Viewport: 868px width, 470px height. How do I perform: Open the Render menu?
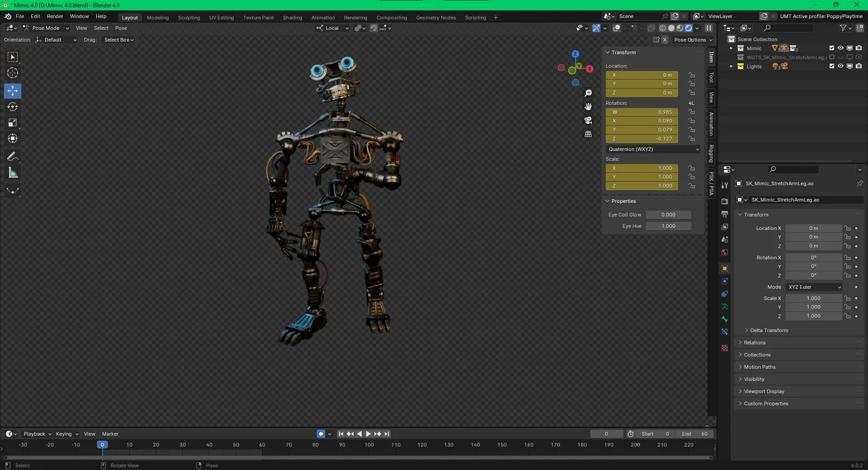coord(55,16)
